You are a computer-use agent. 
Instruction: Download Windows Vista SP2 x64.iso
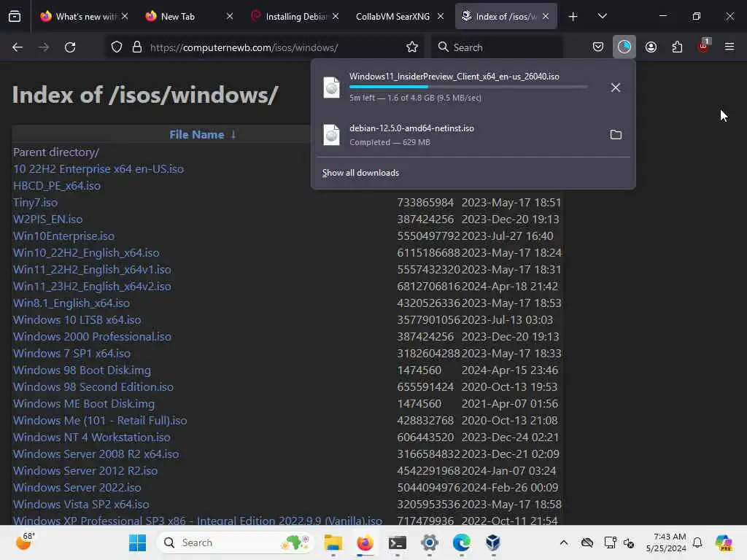[x=81, y=505]
